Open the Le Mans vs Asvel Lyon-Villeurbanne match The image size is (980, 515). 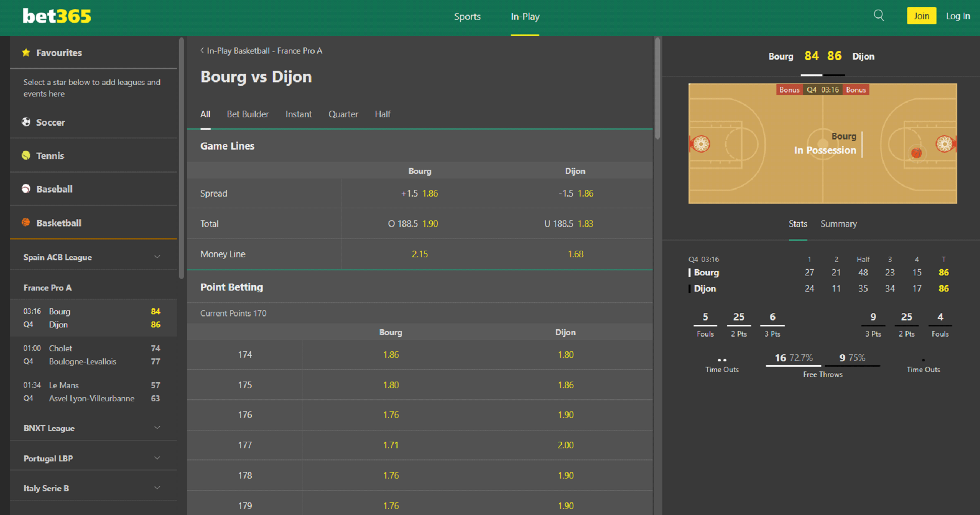(x=93, y=392)
